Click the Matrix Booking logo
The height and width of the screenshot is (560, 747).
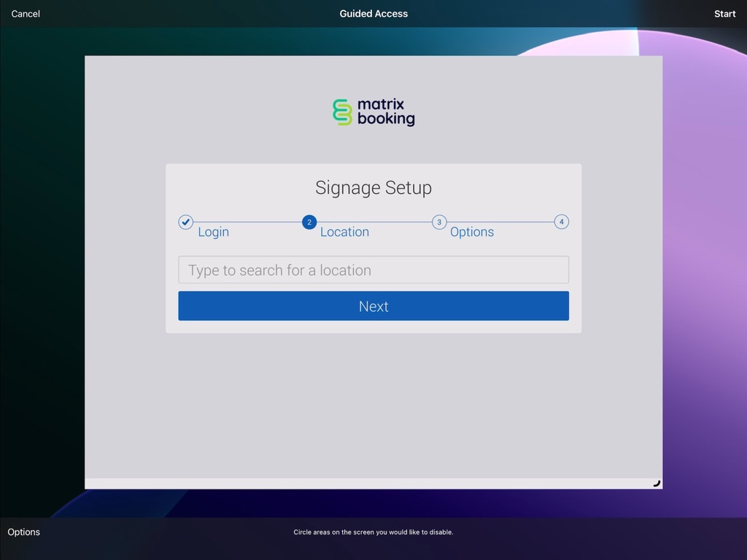tap(373, 111)
